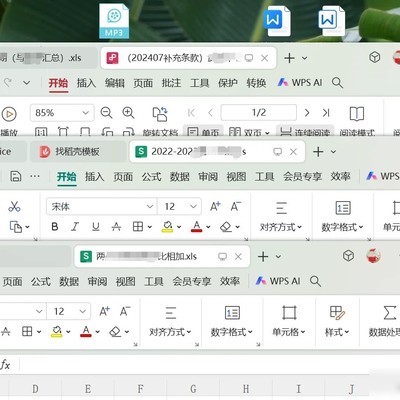Toggle Strikethrough in middle spreadsheet window
400x400 pixels.
point(116,227)
